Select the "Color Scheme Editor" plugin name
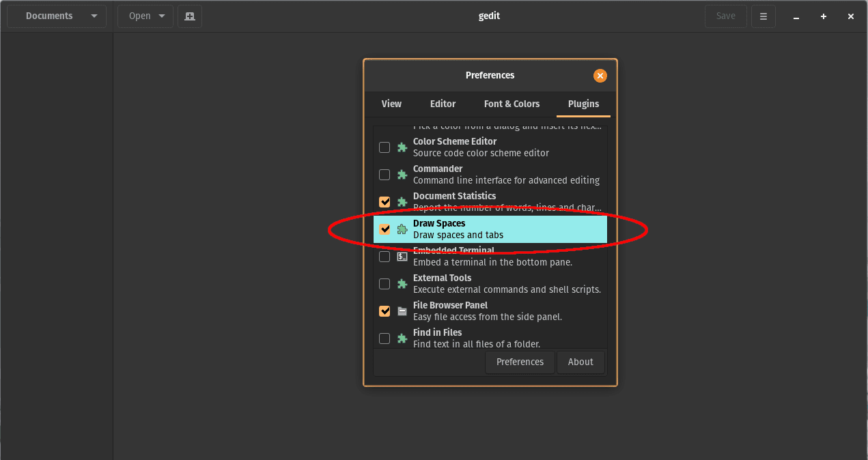Viewport: 868px width, 460px height. [x=455, y=141]
